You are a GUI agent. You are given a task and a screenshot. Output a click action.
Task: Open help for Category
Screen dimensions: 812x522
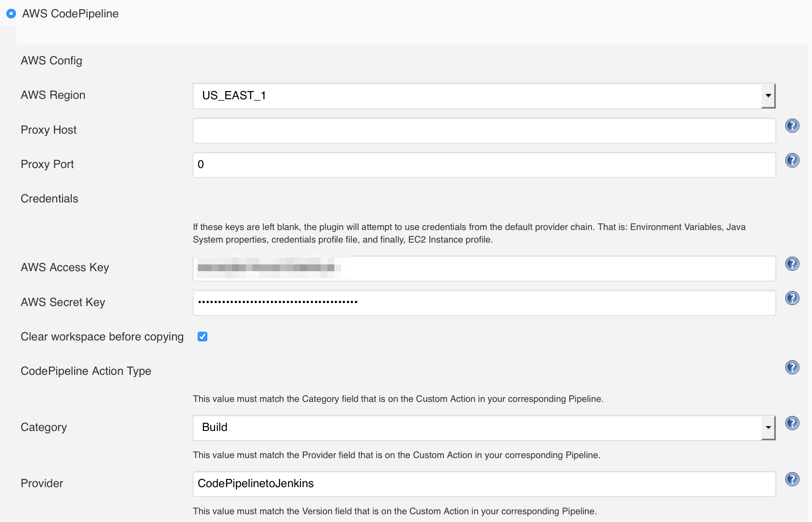coord(792,423)
